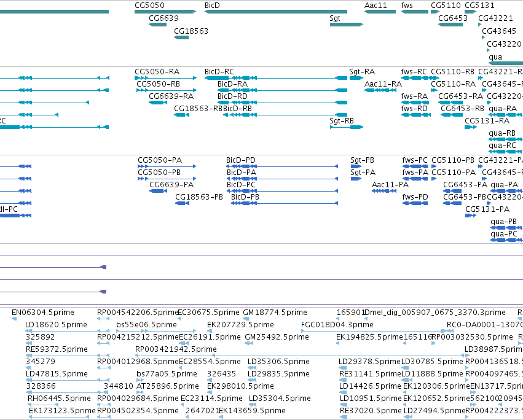Select transcript fws-RD
The image size is (523, 420).
tap(416, 115)
